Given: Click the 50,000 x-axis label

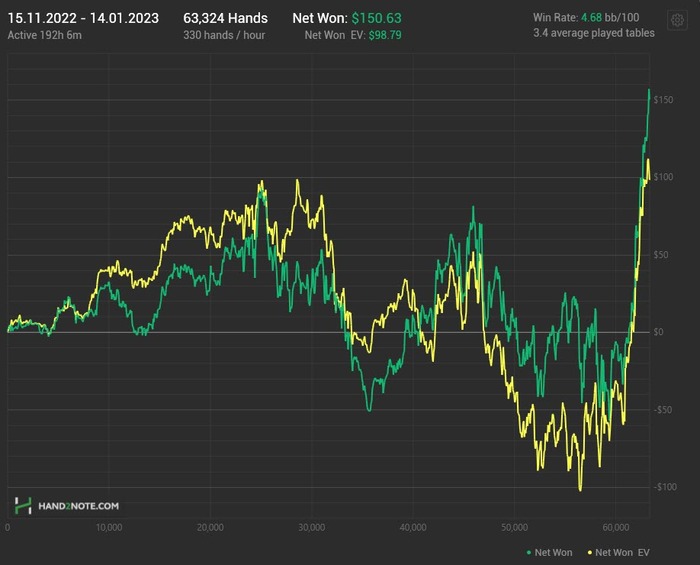Looking at the screenshot, I should (514, 528).
